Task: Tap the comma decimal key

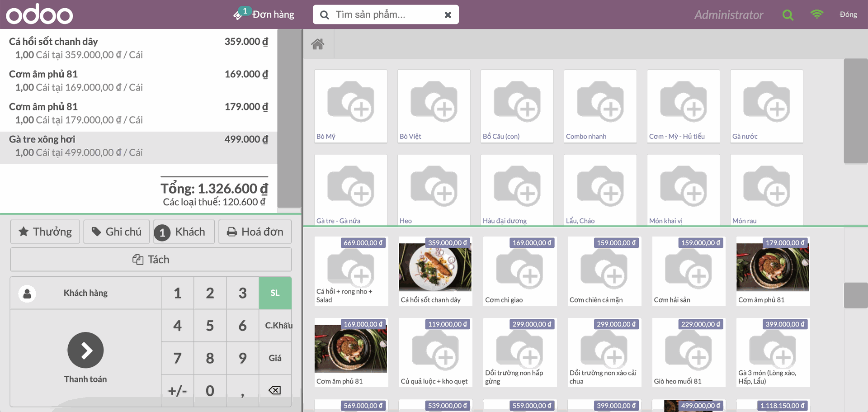Action: click(242, 390)
